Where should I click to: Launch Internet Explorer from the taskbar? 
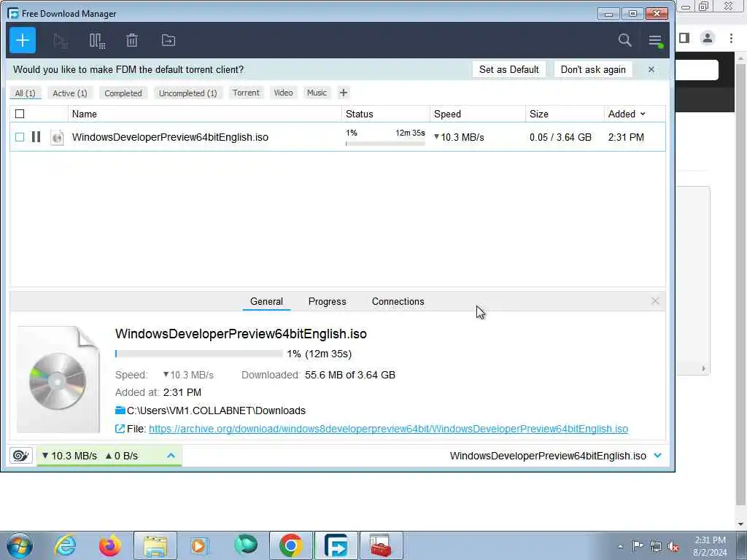point(65,545)
